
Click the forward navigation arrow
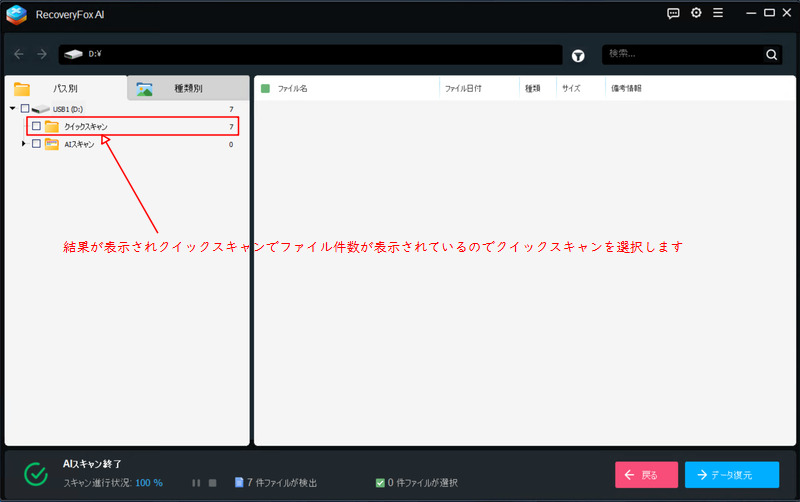[x=42, y=54]
